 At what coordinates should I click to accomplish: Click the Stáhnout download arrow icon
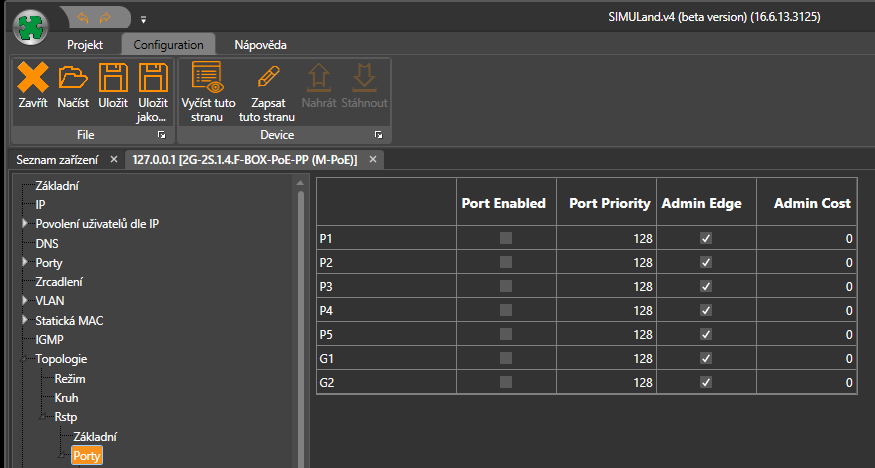coord(364,77)
